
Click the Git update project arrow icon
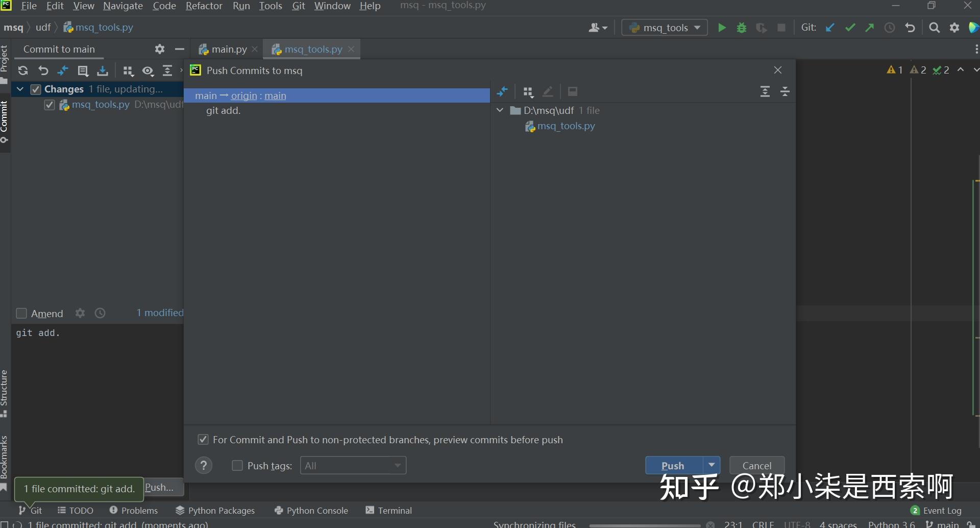click(829, 28)
